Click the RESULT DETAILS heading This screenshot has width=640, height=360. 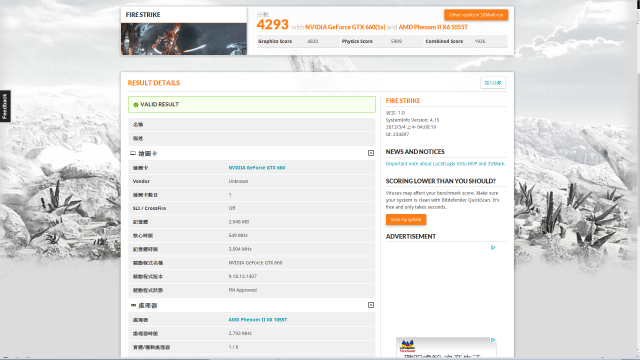tap(154, 83)
